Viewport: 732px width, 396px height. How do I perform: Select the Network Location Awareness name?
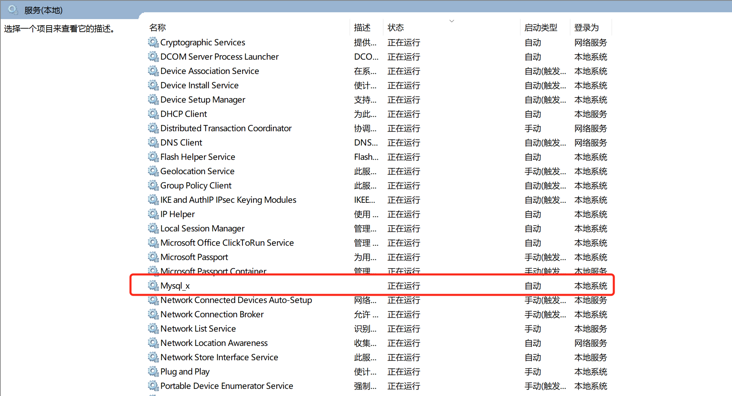(214, 343)
